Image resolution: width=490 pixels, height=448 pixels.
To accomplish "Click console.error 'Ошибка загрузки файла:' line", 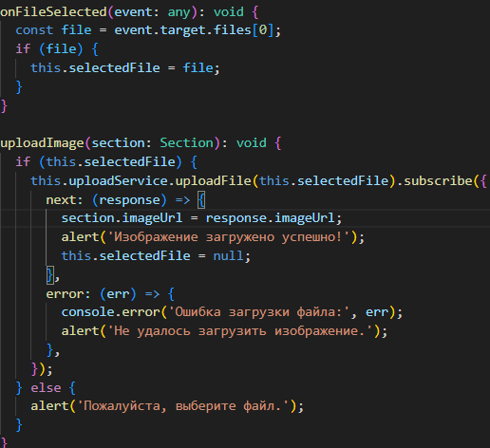I will point(232,312).
